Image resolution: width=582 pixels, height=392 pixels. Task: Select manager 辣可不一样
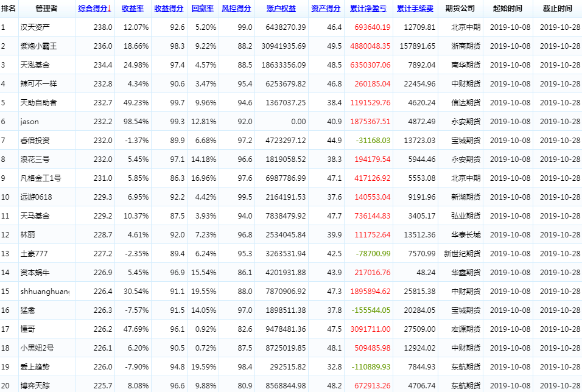pos(38,84)
